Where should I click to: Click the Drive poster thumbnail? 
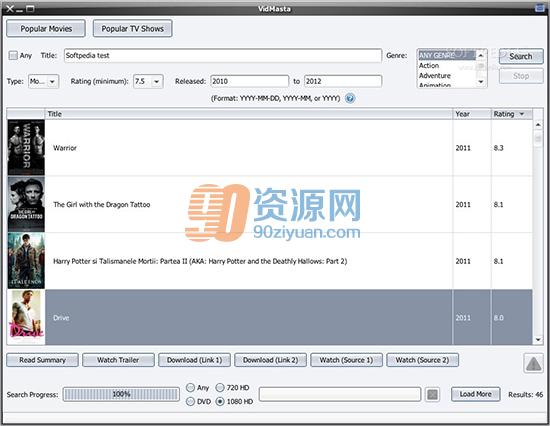pos(26,318)
